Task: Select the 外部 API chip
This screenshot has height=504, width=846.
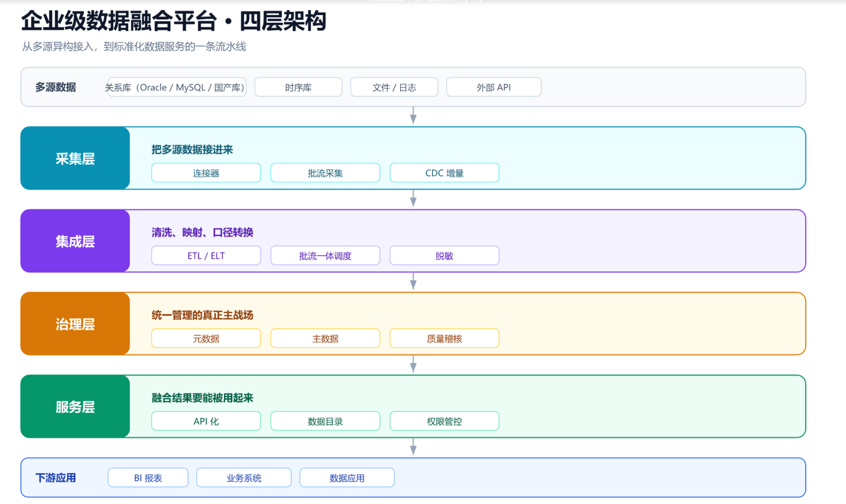Action: (494, 88)
